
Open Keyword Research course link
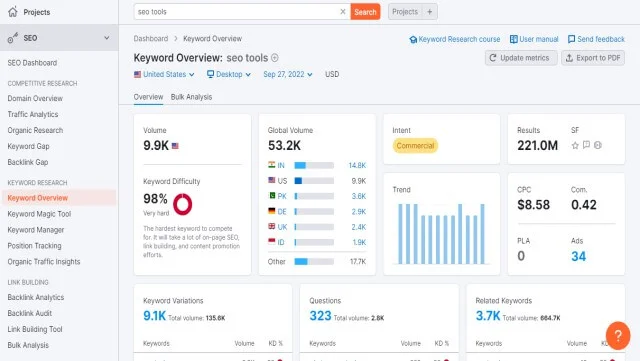455,39
